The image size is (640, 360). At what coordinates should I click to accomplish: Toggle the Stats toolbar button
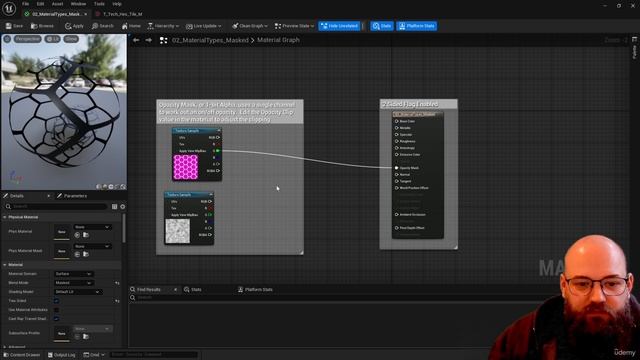[382, 26]
